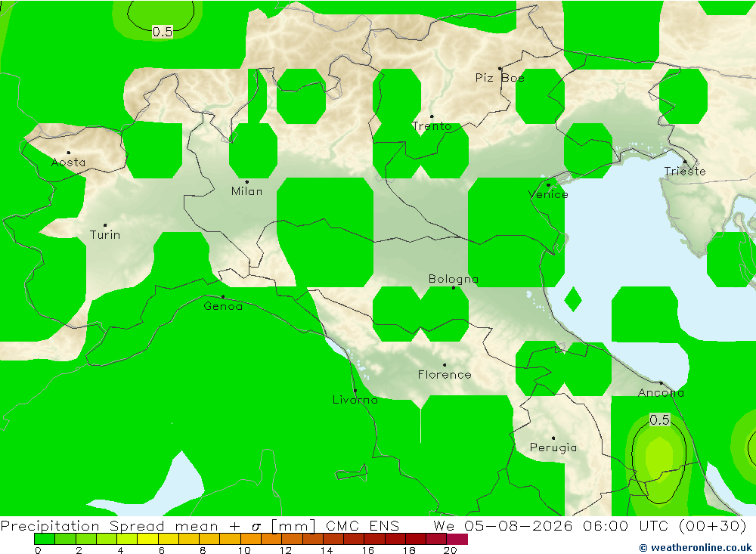Screen dimensions: 756x554
Task: Click the 0.5 contour label near Ancona
Action: click(x=659, y=419)
